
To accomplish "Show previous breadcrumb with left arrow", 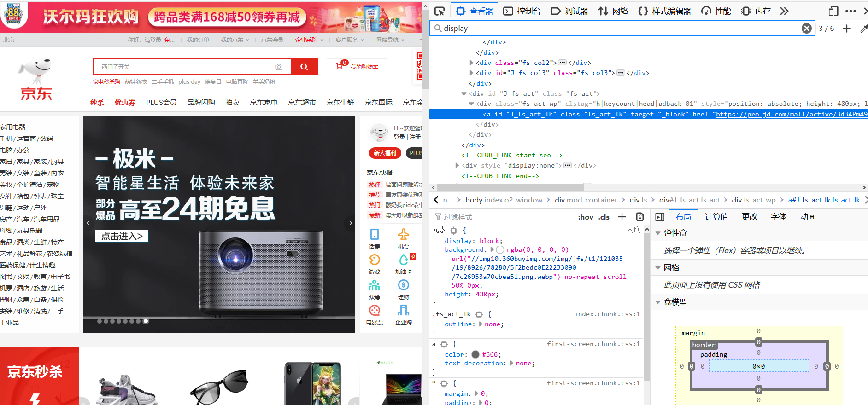I will point(436,200).
